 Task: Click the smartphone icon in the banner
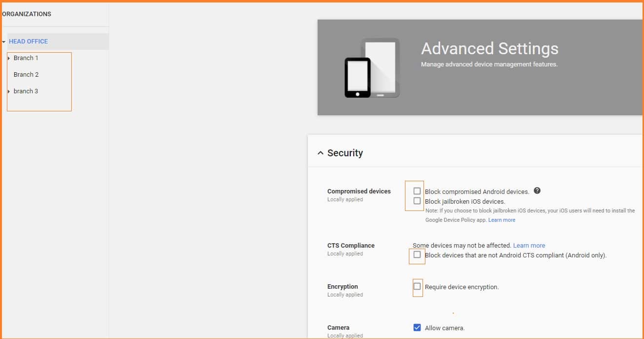pos(357,78)
